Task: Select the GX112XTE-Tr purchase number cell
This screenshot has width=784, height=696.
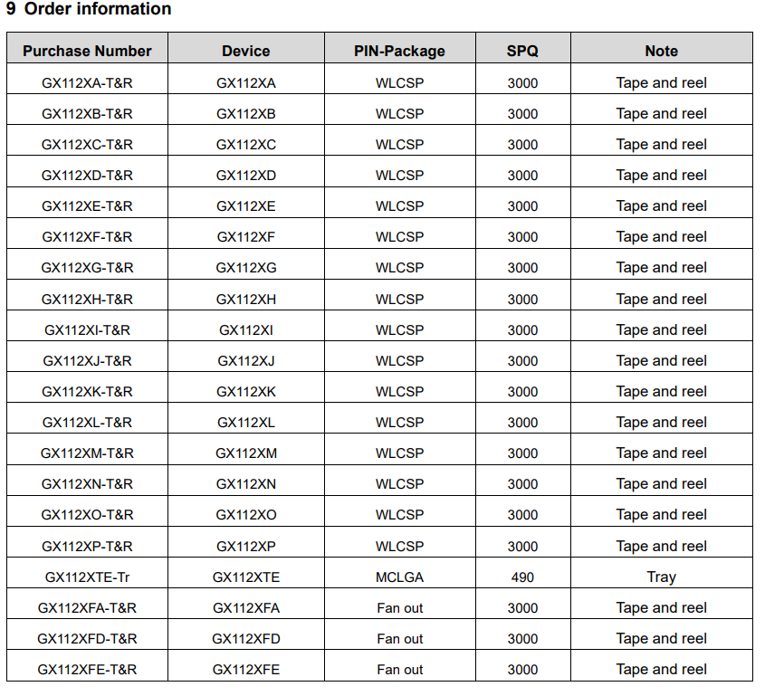Action: [x=87, y=577]
